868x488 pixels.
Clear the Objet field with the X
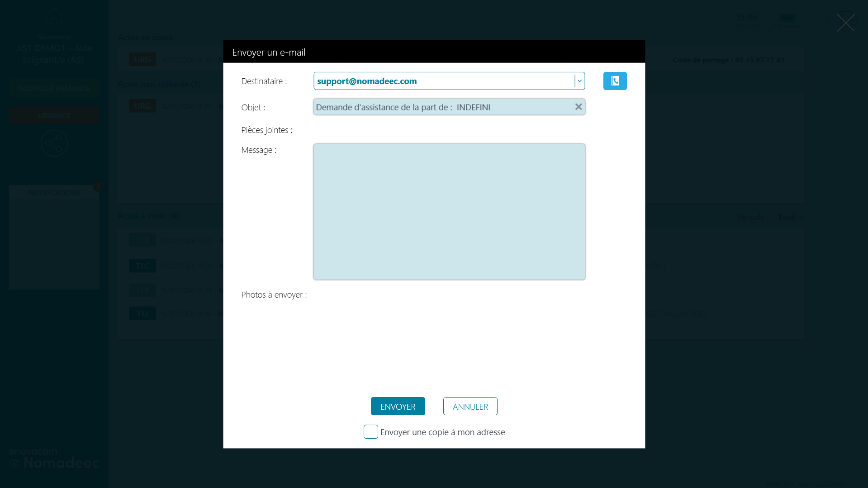click(x=578, y=107)
